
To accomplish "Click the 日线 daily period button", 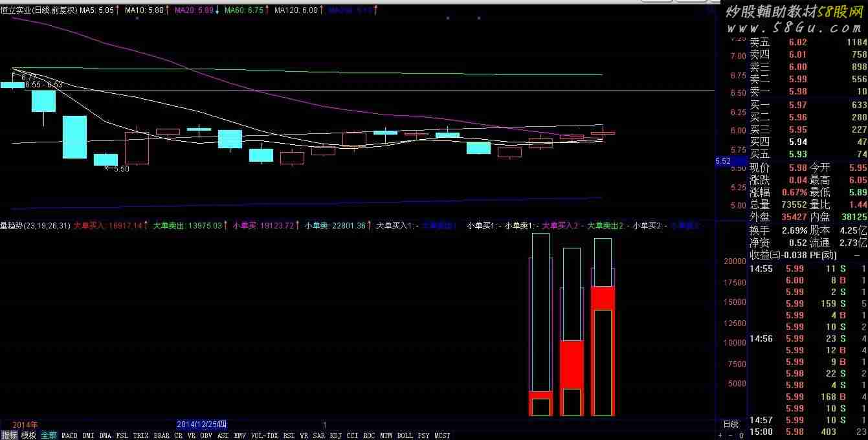I will 731,424.
